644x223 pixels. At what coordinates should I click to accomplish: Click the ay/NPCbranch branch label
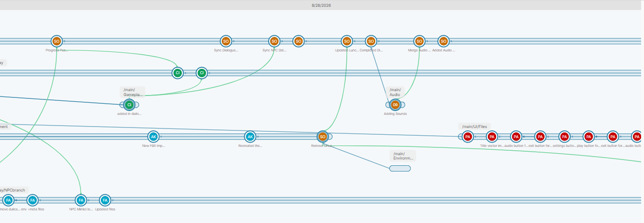pyautogui.click(x=14, y=190)
